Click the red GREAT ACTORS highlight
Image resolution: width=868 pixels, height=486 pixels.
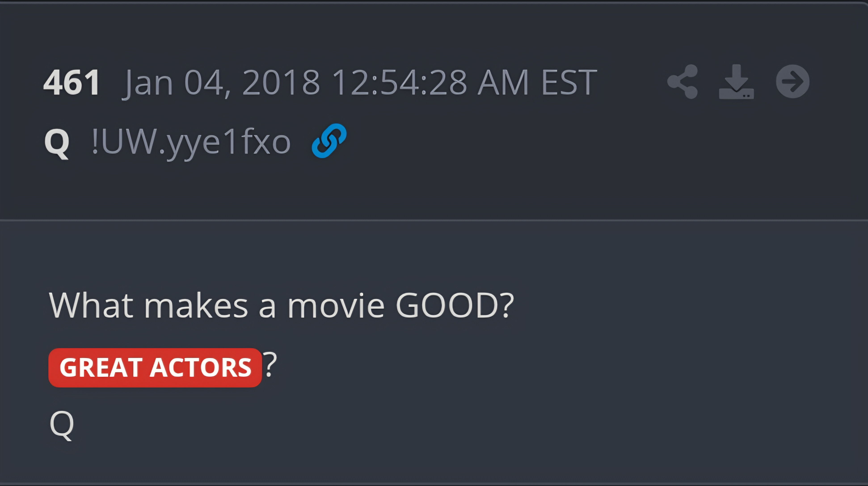[x=155, y=368]
